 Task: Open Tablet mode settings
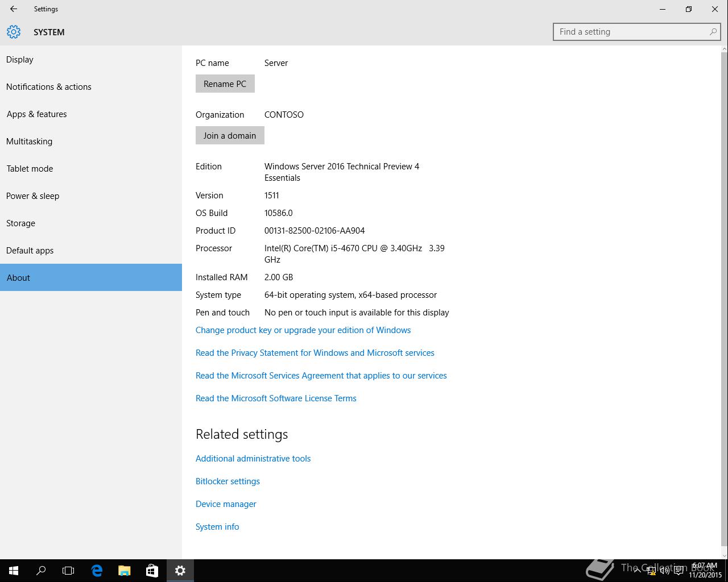point(91,169)
